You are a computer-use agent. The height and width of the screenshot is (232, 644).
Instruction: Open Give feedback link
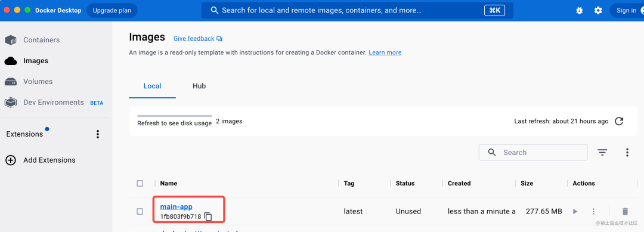[194, 38]
